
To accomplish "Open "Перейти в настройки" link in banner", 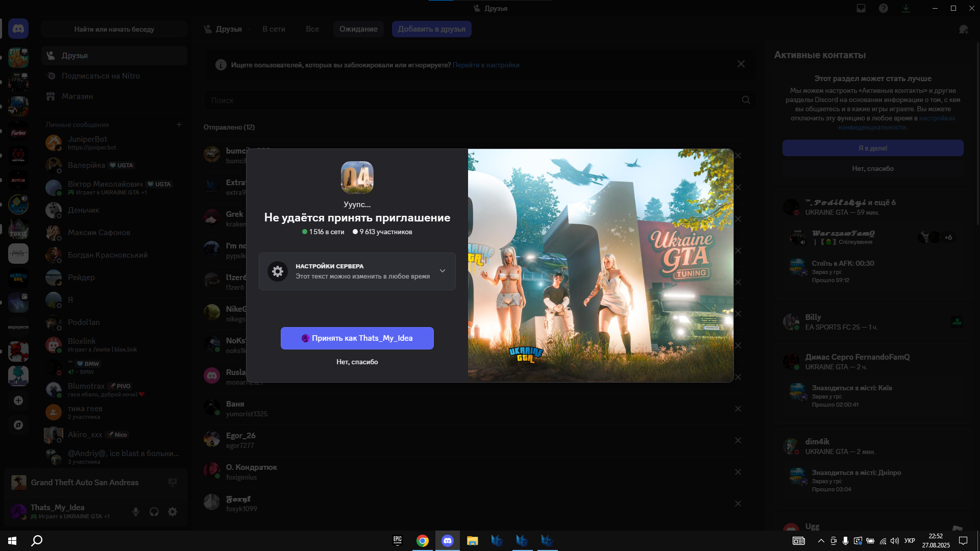I will click(x=486, y=65).
